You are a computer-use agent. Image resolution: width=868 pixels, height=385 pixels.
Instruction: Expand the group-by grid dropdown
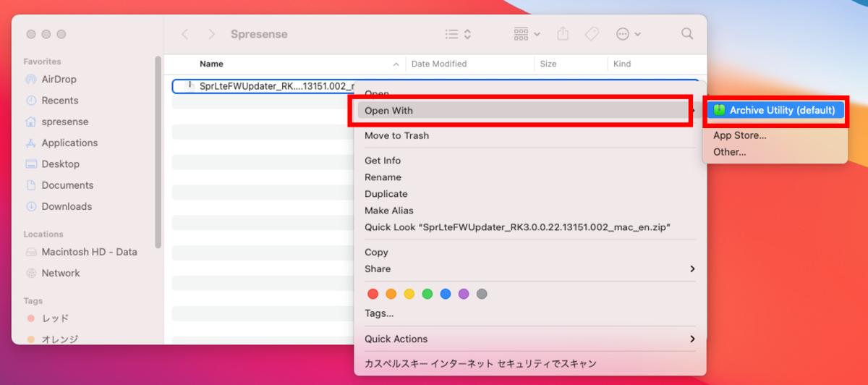click(527, 34)
